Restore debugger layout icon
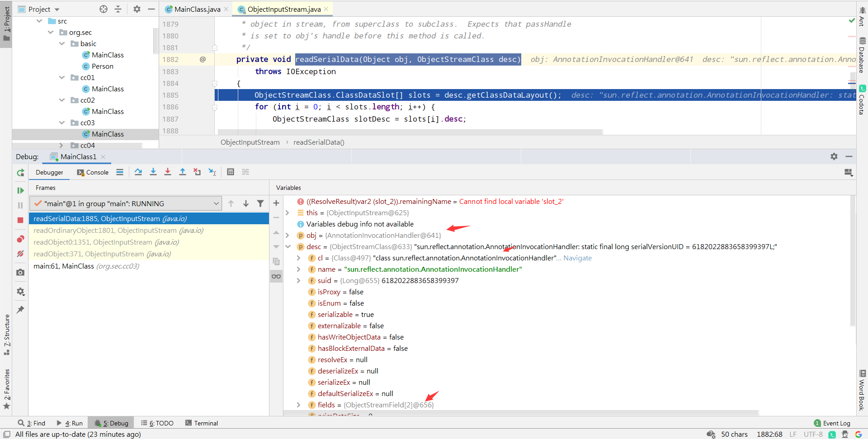Image resolution: width=868 pixels, height=439 pixels. click(x=849, y=172)
